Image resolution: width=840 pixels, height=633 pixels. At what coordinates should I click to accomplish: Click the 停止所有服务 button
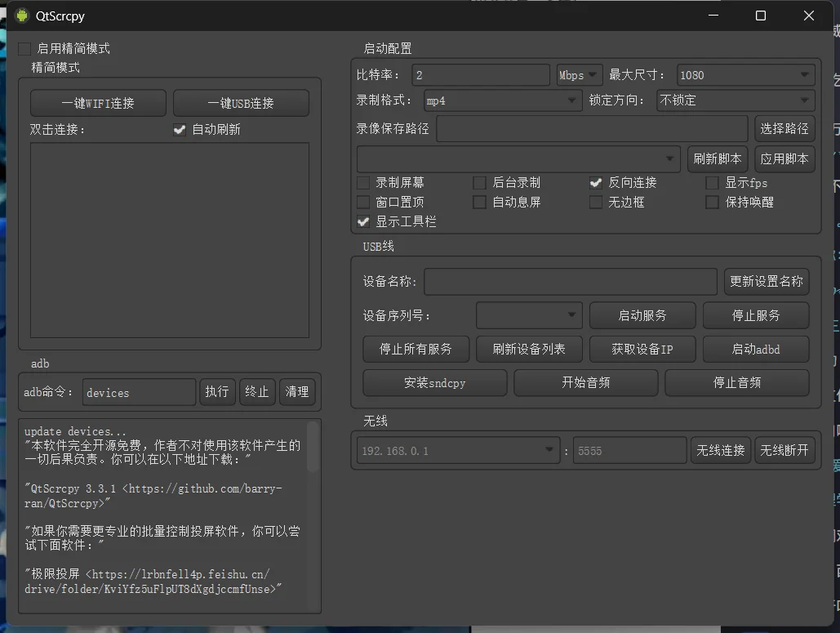416,349
